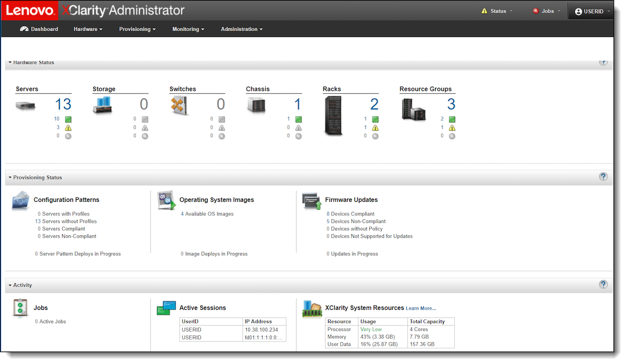Click the Chassis total count 1

pos(298,104)
